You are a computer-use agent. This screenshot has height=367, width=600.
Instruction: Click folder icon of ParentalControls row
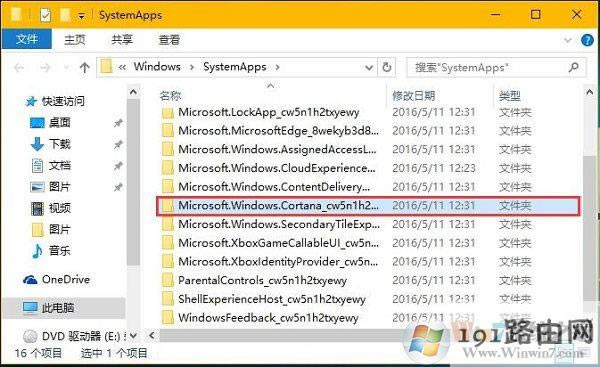(x=168, y=281)
